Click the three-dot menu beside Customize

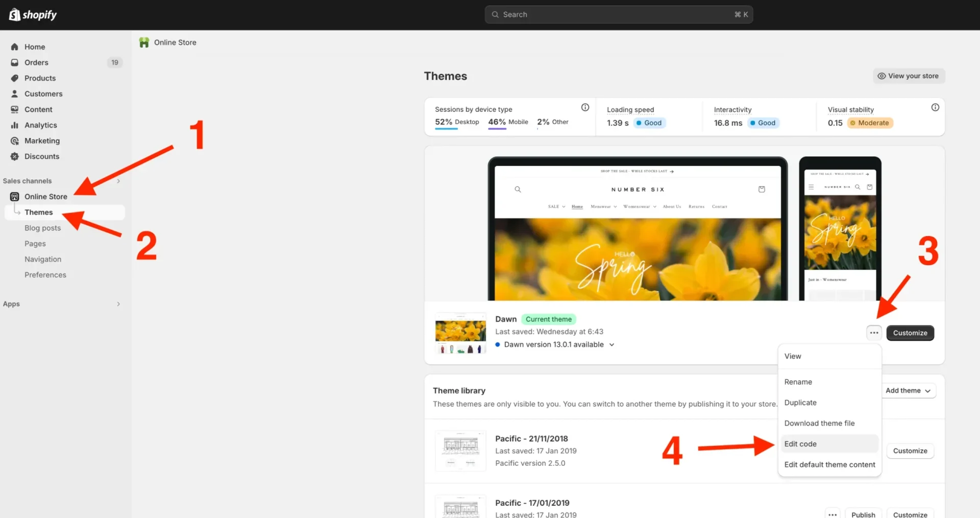[x=874, y=333]
